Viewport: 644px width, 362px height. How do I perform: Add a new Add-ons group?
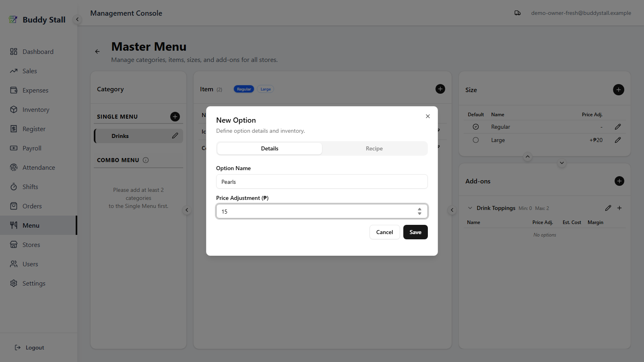click(x=619, y=181)
